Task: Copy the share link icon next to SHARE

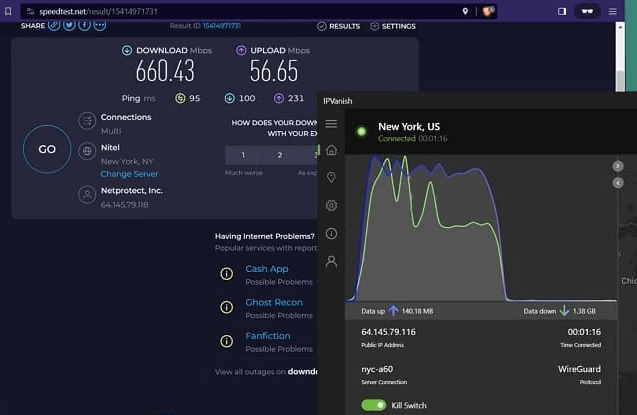Action: [x=54, y=25]
